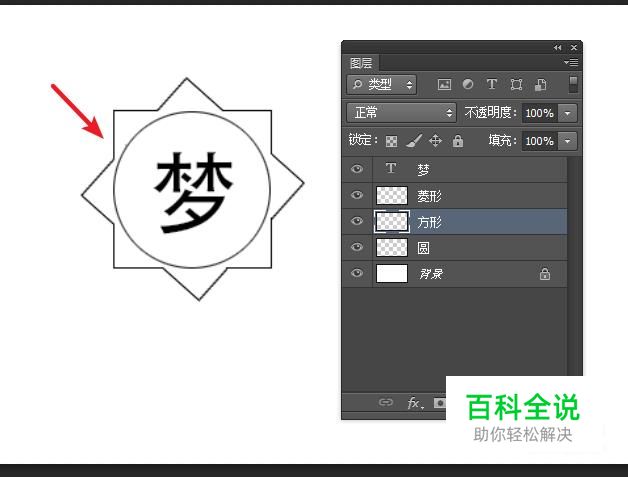
Task: Open the 正常 blend mode dropdown
Action: [x=401, y=113]
